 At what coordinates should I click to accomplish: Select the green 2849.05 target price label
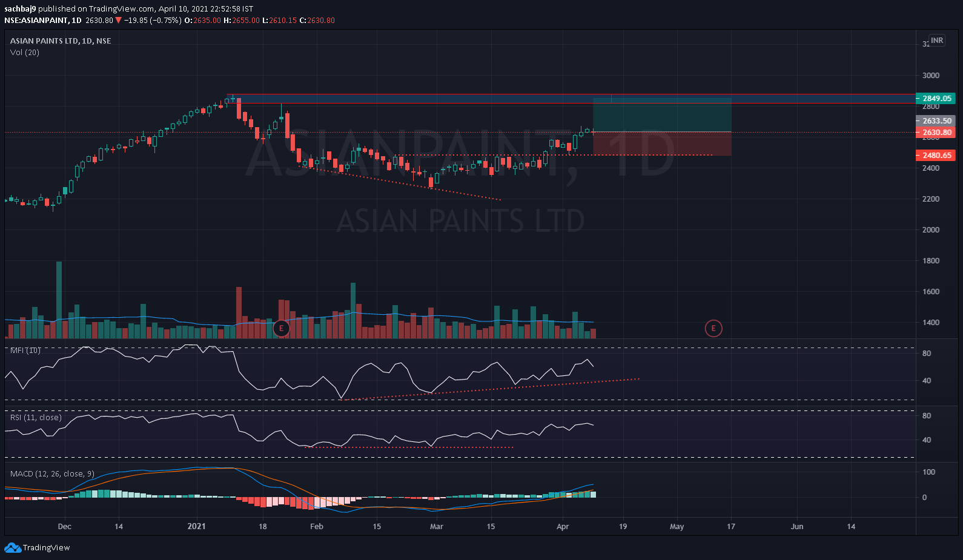tap(936, 98)
